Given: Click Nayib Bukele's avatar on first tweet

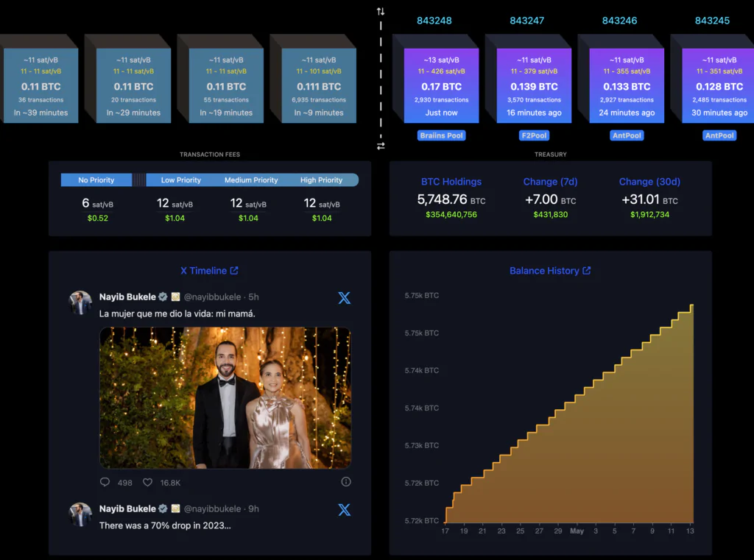Looking at the screenshot, I should pyautogui.click(x=80, y=302).
